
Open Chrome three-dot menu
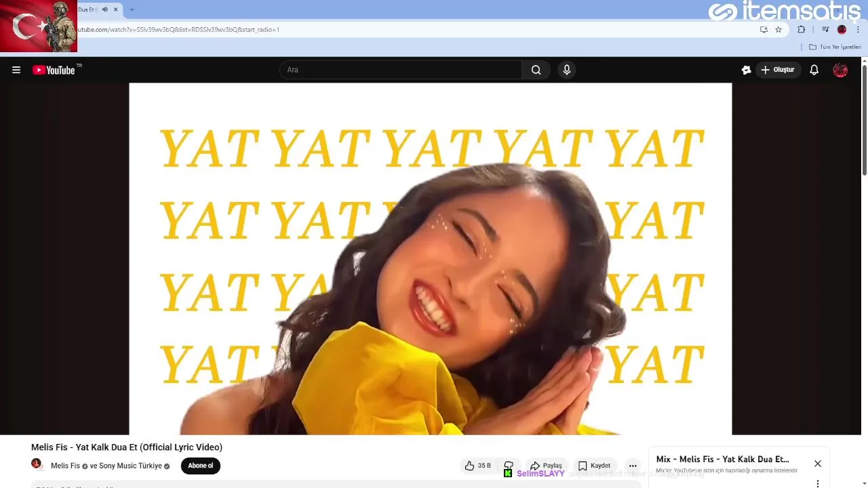pos(858,29)
